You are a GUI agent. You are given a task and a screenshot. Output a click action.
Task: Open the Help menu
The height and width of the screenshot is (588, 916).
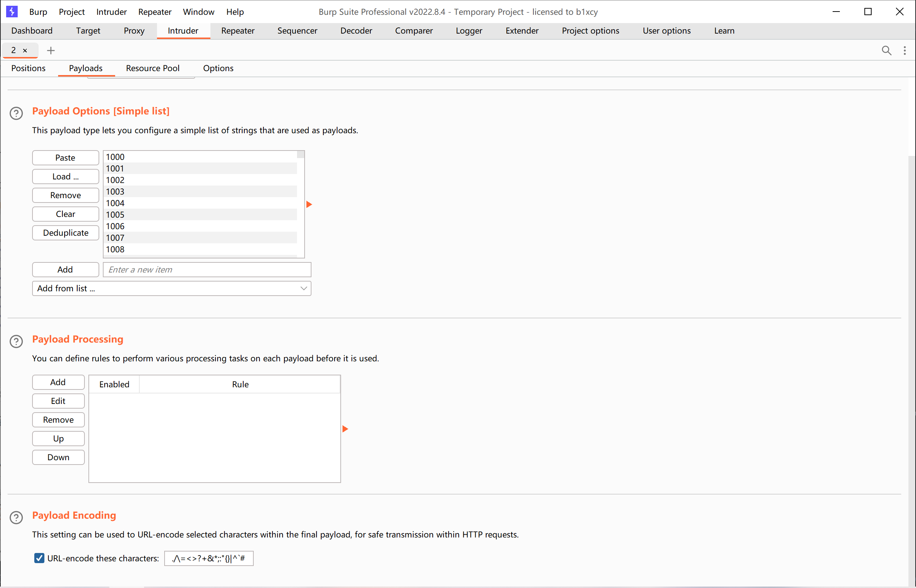[x=235, y=12]
